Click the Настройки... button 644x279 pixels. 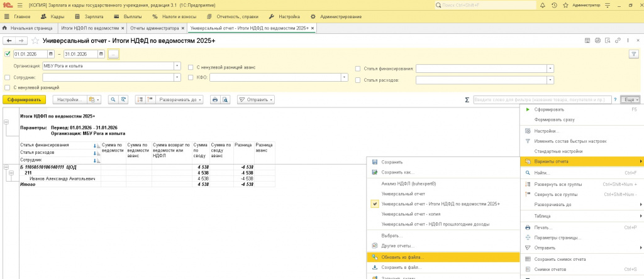69,99
